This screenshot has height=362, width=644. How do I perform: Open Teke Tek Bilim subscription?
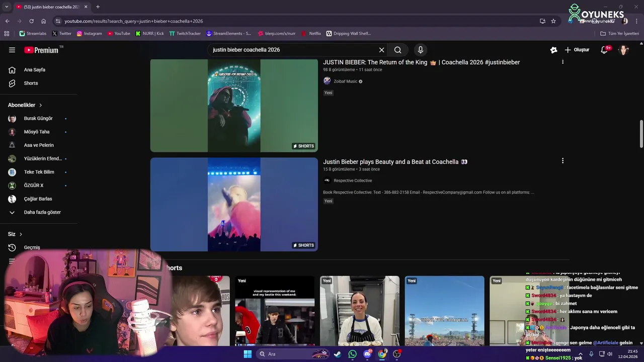pos(39,172)
